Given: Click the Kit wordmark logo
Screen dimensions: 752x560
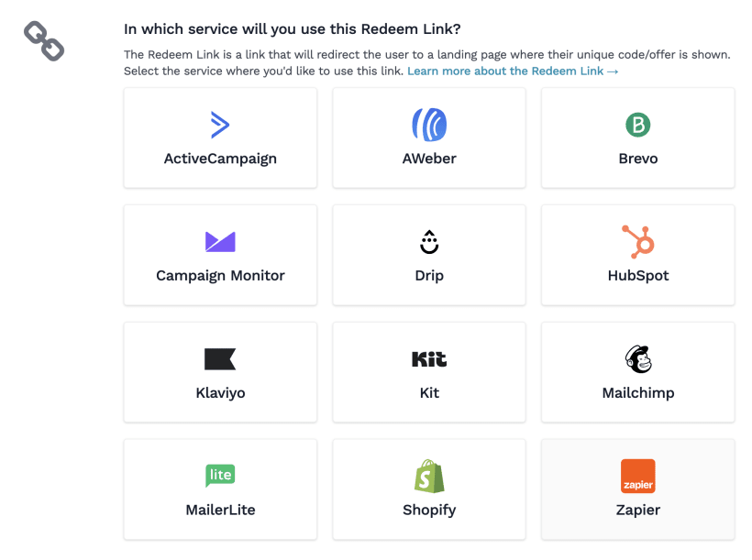Looking at the screenshot, I should (428, 359).
